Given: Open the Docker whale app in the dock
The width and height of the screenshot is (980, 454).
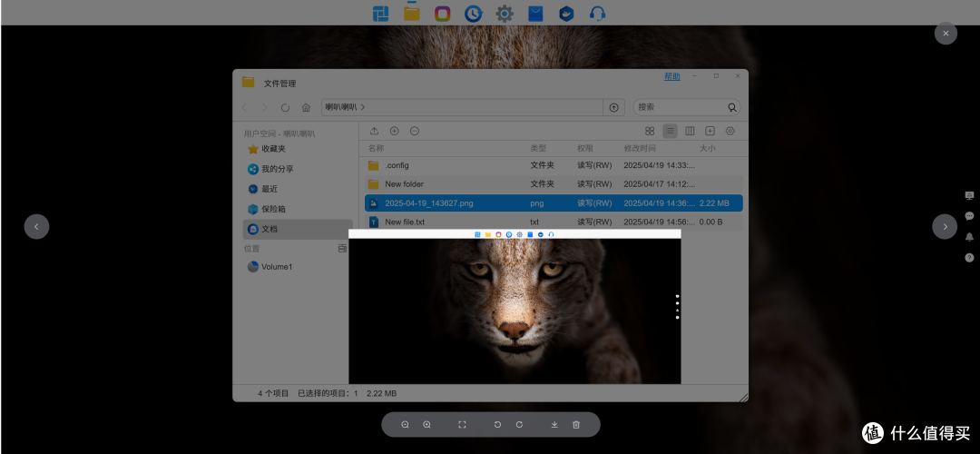Looking at the screenshot, I should [x=566, y=13].
